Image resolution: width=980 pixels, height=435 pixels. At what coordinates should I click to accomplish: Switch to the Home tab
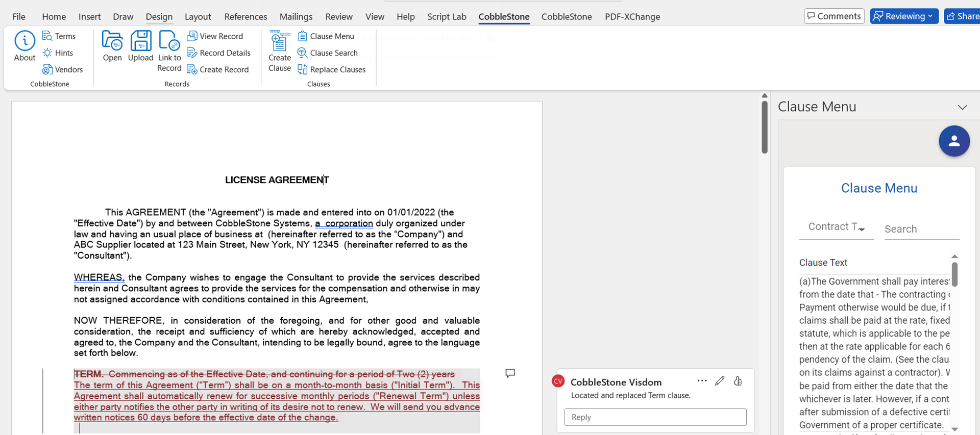pos(54,17)
